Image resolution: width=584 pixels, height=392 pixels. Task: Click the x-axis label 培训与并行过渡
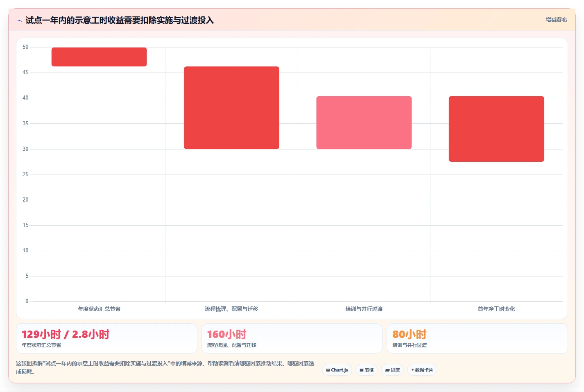point(364,309)
